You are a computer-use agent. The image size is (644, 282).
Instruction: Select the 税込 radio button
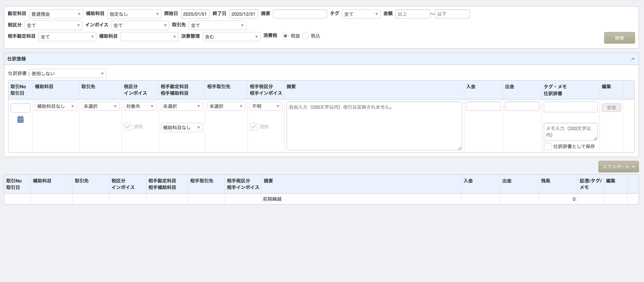coord(306,36)
